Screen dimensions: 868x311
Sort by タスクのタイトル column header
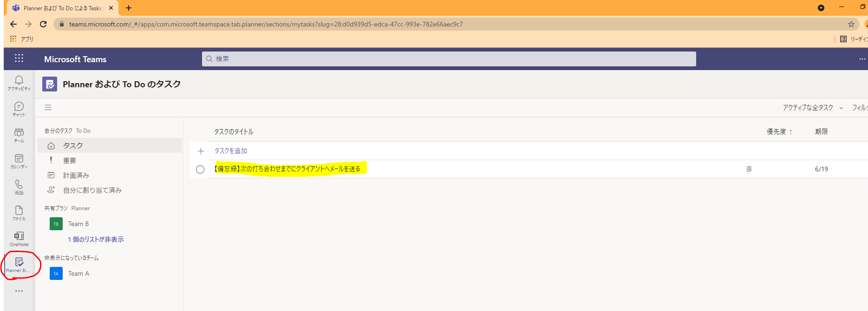click(234, 132)
